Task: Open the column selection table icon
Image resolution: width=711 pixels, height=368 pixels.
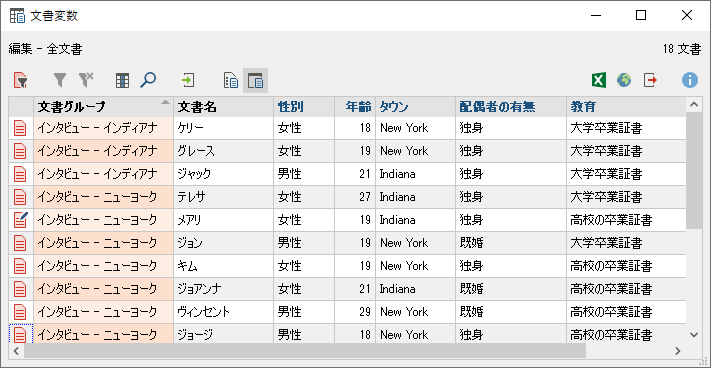Action: tap(122, 81)
